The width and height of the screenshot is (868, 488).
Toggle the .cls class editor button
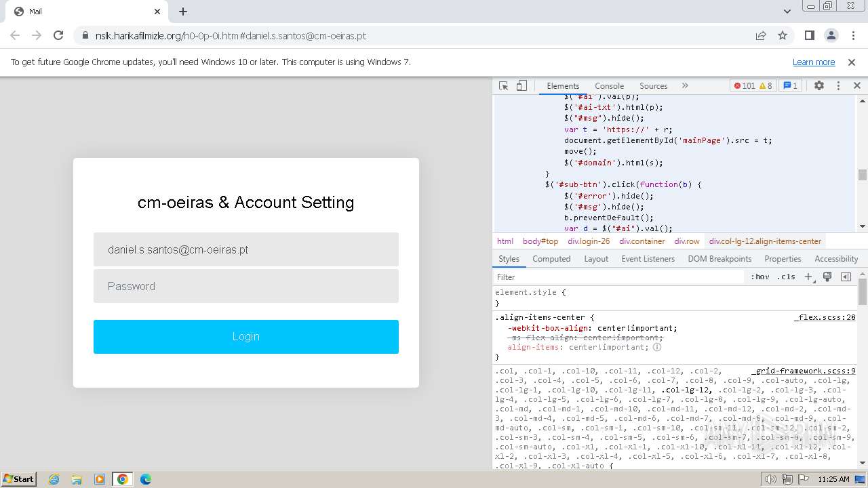tap(786, 277)
